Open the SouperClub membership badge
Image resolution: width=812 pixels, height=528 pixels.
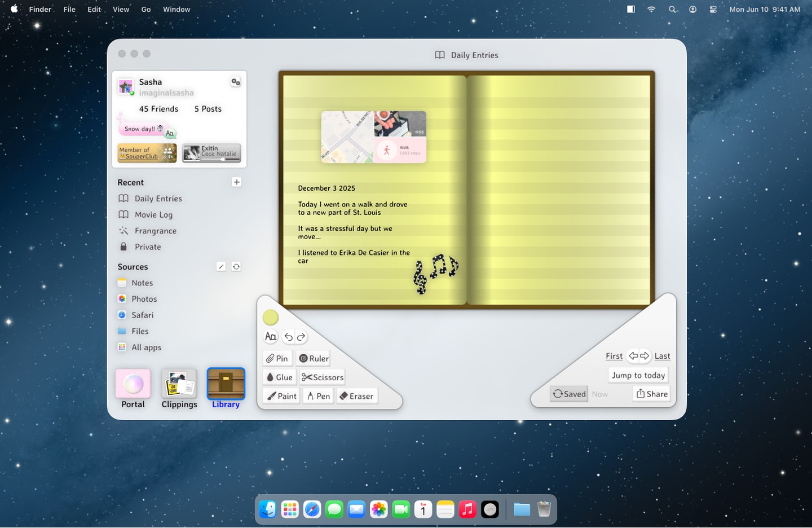point(147,153)
